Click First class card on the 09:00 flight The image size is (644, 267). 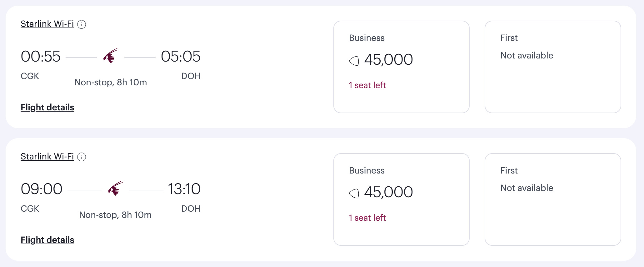click(553, 199)
